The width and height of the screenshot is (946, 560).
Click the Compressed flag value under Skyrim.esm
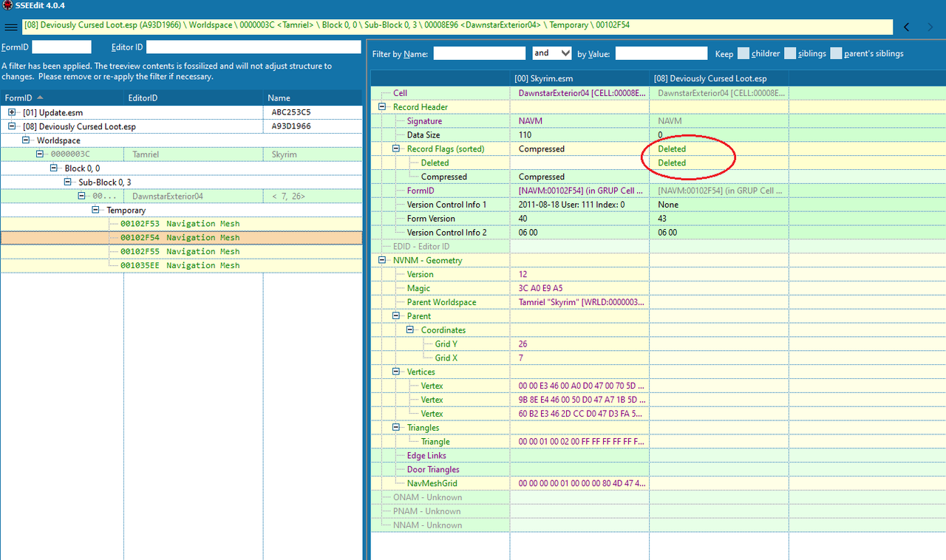coord(541,177)
